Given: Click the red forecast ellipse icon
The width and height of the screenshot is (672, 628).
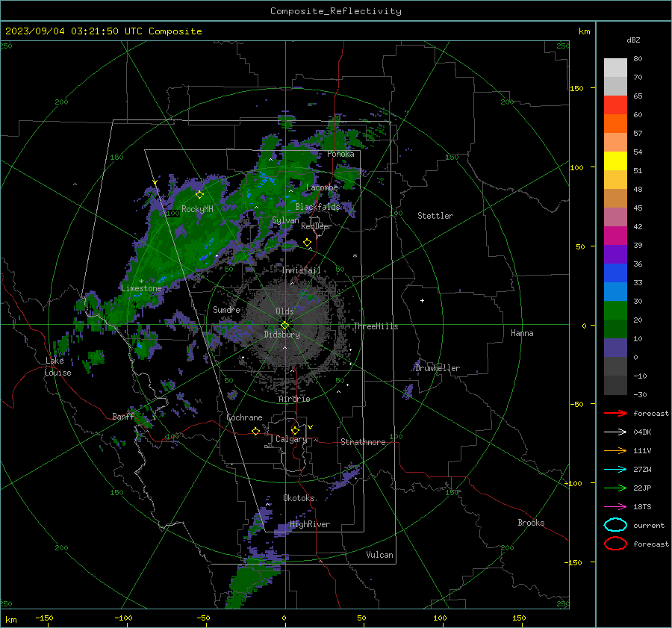Looking at the screenshot, I should 615,544.
